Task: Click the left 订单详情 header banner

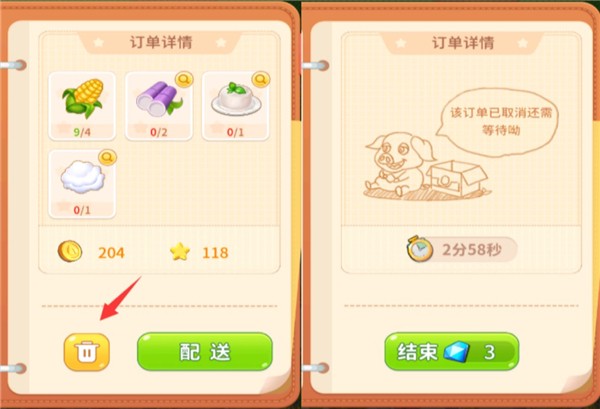Action: (160, 42)
